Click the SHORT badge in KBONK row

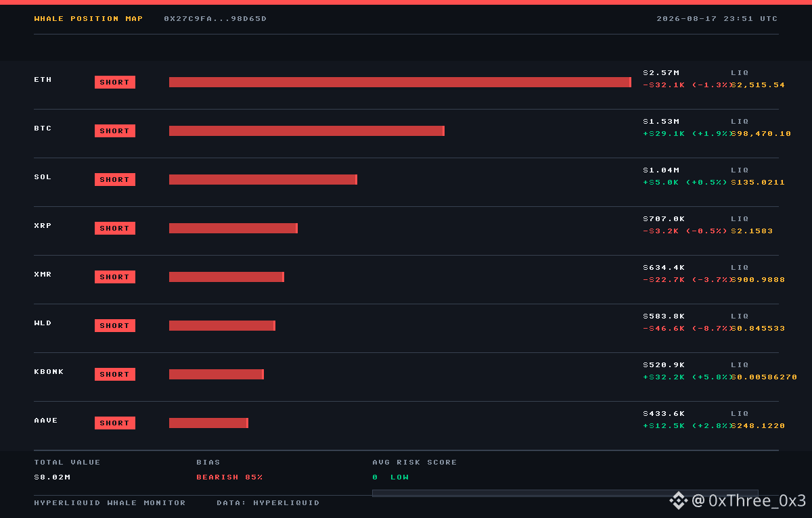pos(115,375)
